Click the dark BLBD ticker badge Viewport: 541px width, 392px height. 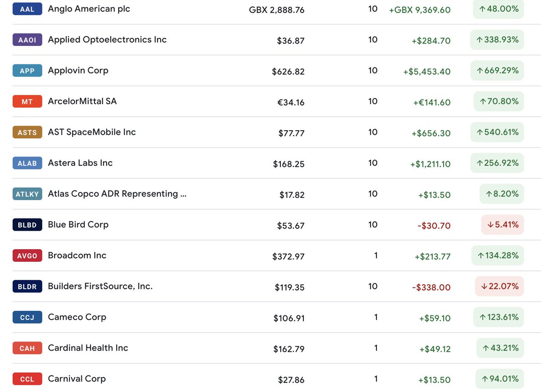click(27, 225)
